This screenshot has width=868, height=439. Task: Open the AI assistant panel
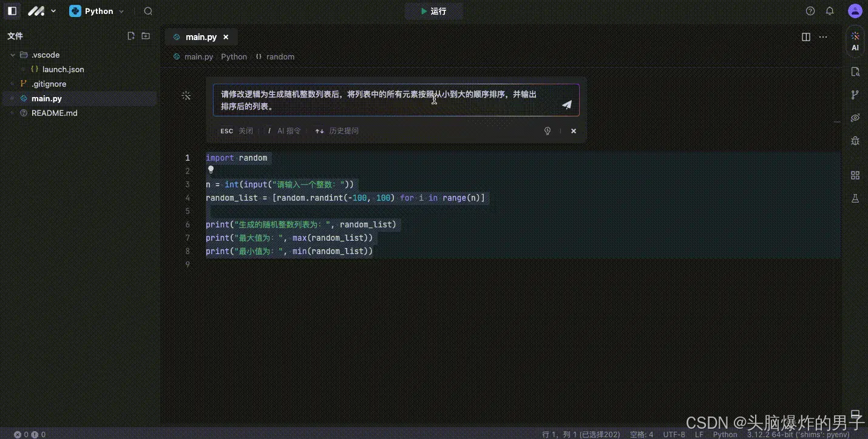pyautogui.click(x=855, y=41)
